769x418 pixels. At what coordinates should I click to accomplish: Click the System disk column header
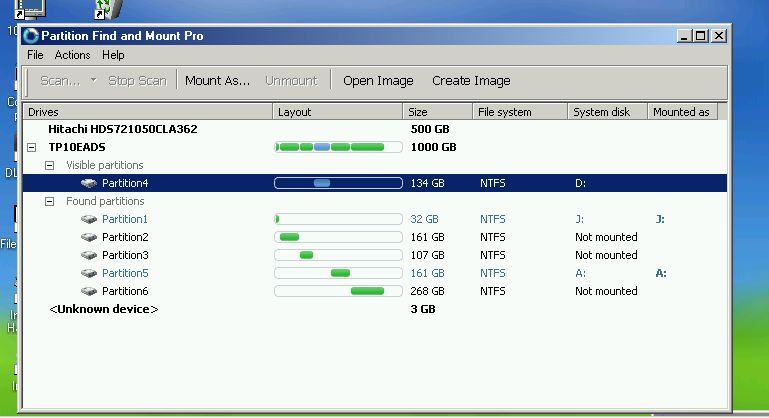click(x=608, y=112)
